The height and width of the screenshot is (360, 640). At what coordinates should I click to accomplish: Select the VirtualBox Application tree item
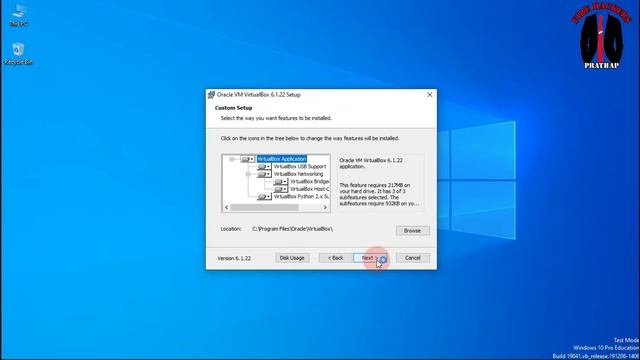point(282,159)
